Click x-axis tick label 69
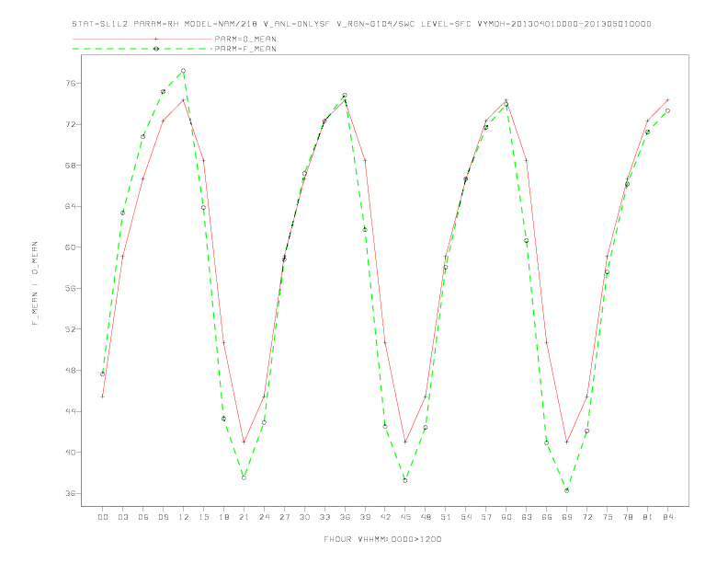This screenshot has width=728, height=563. pyautogui.click(x=567, y=517)
